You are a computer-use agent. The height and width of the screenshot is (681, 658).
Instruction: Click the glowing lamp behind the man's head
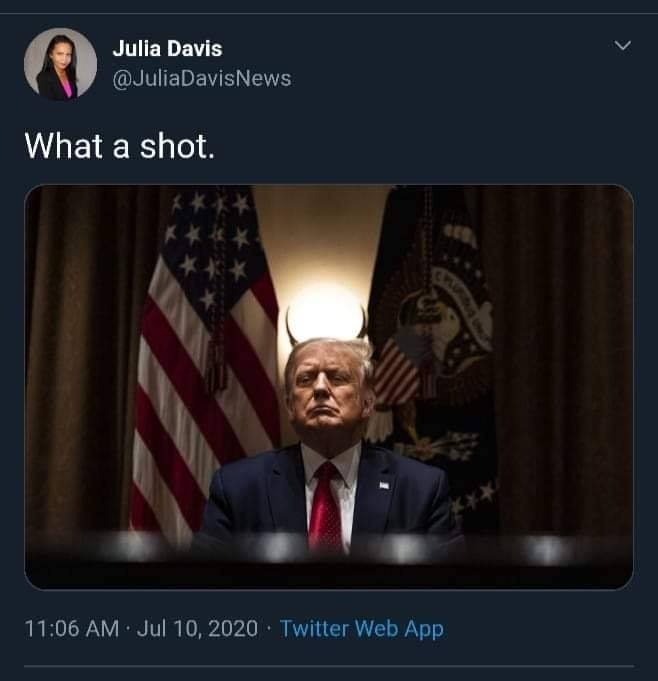pos(325,311)
